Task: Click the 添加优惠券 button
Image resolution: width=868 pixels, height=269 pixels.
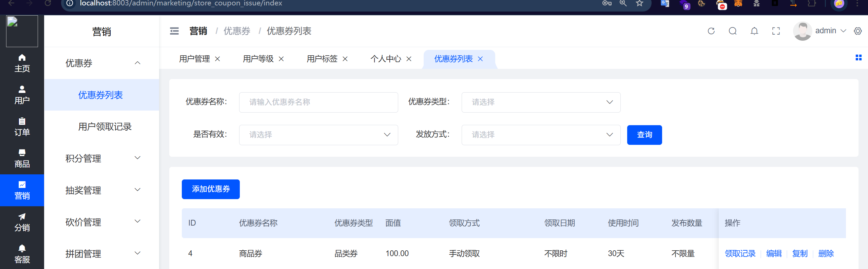Action: pos(211,189)
